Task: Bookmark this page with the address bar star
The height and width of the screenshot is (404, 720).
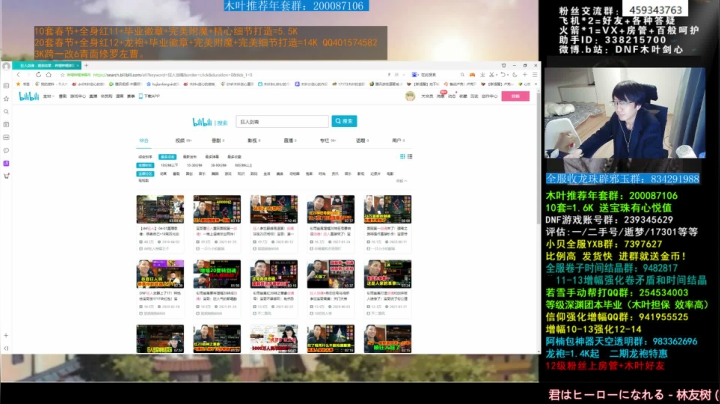Action: pos(62,75)
